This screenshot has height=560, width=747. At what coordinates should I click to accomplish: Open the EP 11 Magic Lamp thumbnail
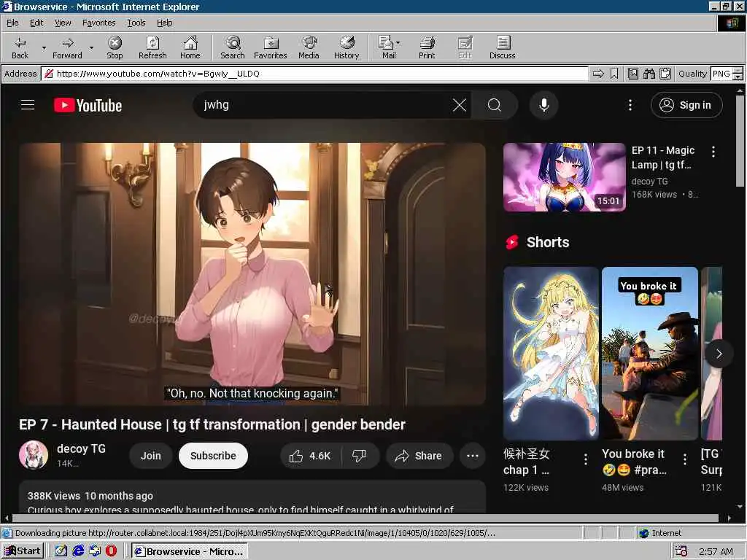(x=565, y=177)
